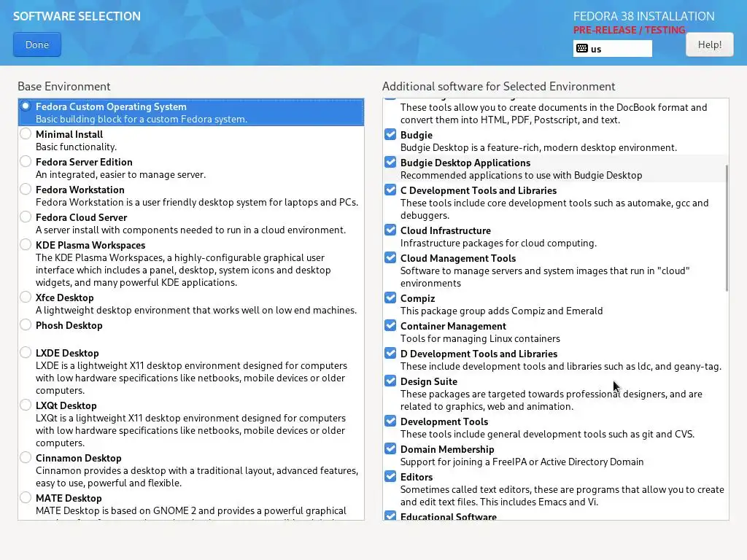Image resolution: width=747 pixels, height=560 pixels.
Task: Open the us keyboard layout indicator
Action: click(x=612, y=49)
